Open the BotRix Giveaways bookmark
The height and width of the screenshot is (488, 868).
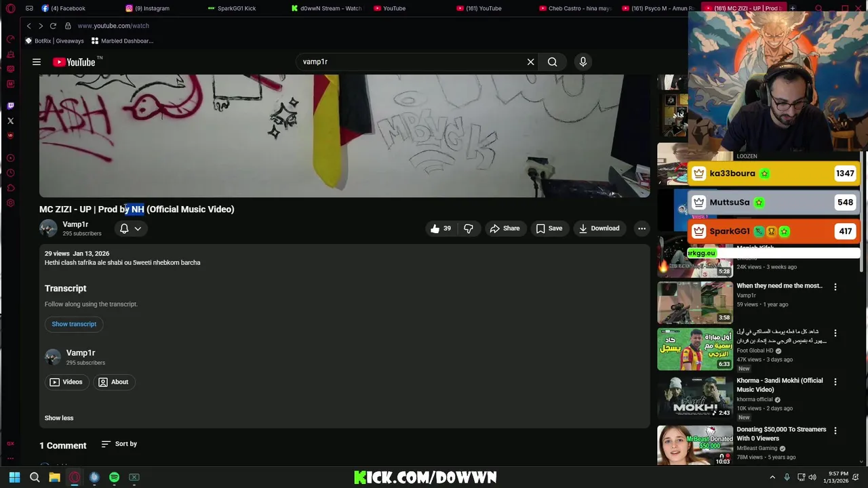click(x=54, y=41)
